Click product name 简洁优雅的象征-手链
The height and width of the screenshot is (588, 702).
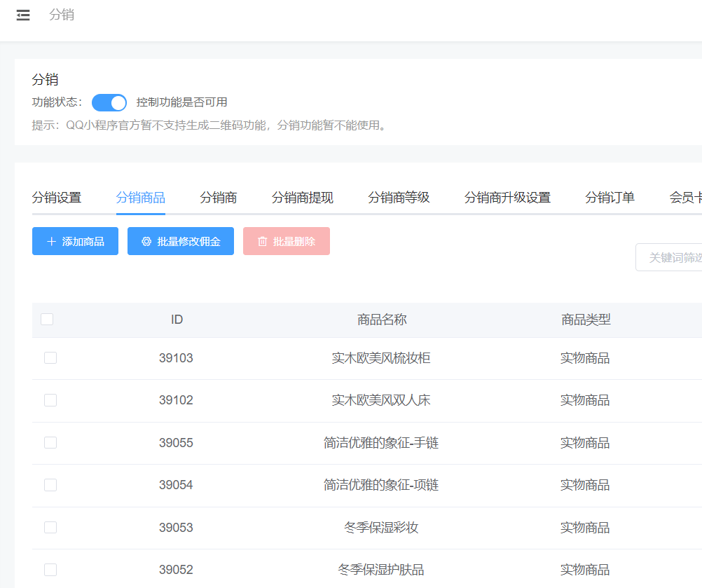point(381,442)
